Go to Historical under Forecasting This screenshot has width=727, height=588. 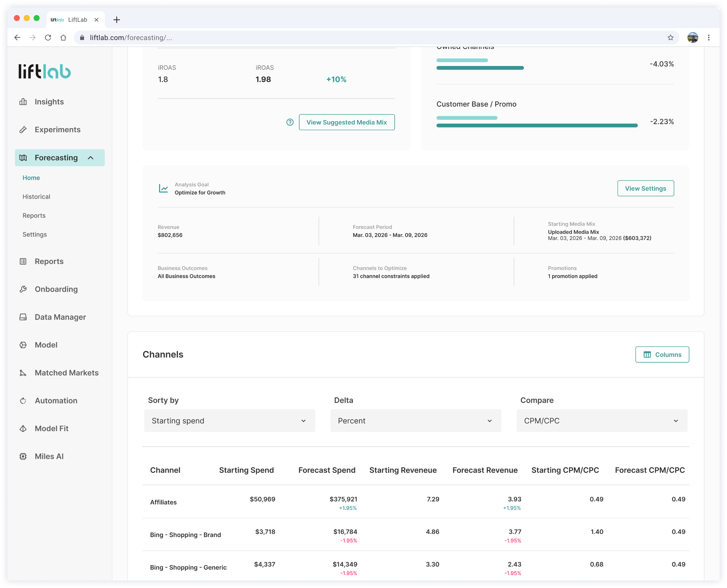tap(36, 196)
